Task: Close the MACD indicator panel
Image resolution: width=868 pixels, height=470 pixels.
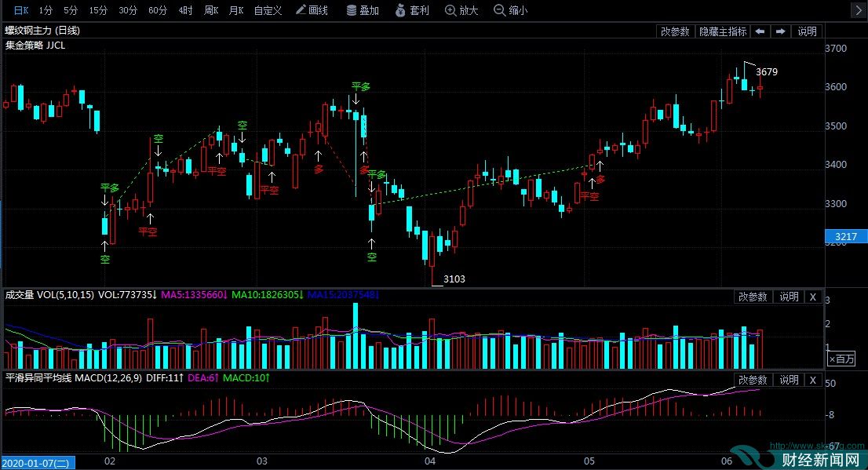Action: pos(812,380)
